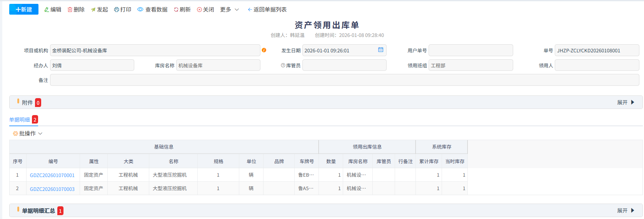Image resolution: width=644 pixels, height=219 pixels.
Task: Click the 新建 (New) button
Action: (x=24, y=10)
